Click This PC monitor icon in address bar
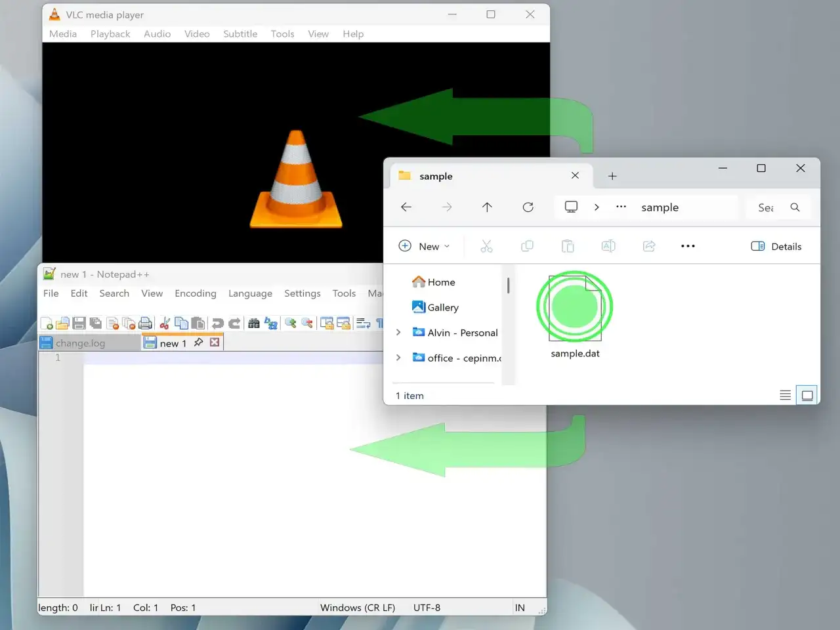Image resolution: width=840 pixels, height=630 pixels. pos(572,207)
